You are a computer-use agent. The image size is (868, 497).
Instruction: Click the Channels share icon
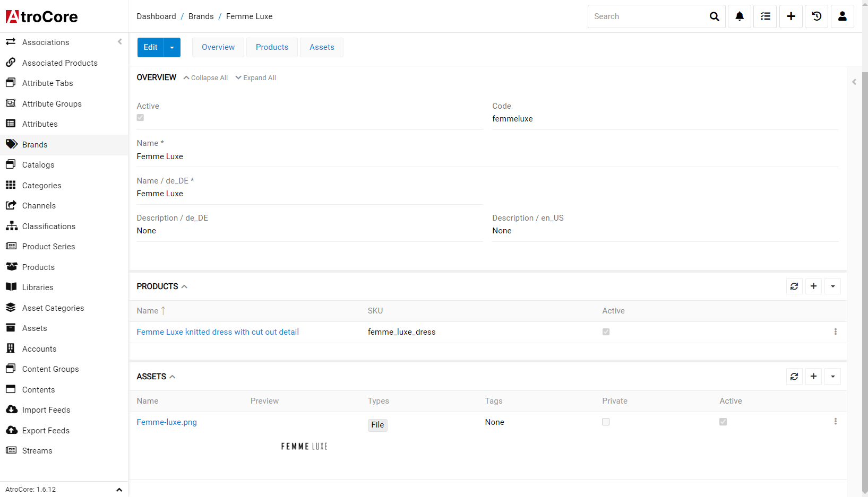pos(11,205)
